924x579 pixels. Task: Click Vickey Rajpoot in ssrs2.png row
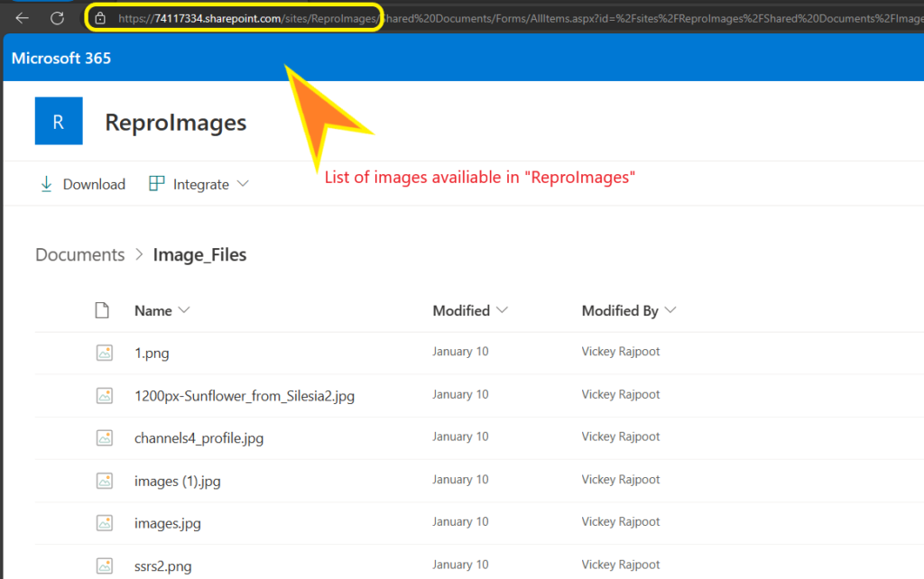[621, 565]
